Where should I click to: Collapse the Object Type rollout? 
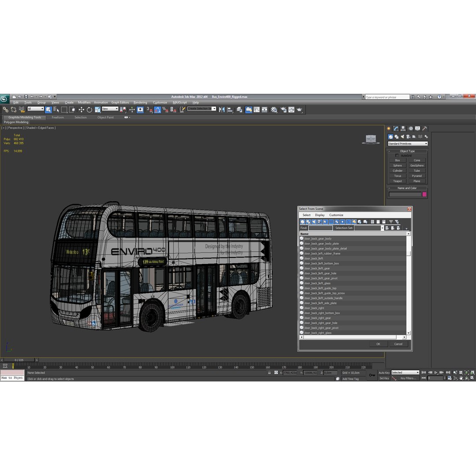tap(407, 151)
